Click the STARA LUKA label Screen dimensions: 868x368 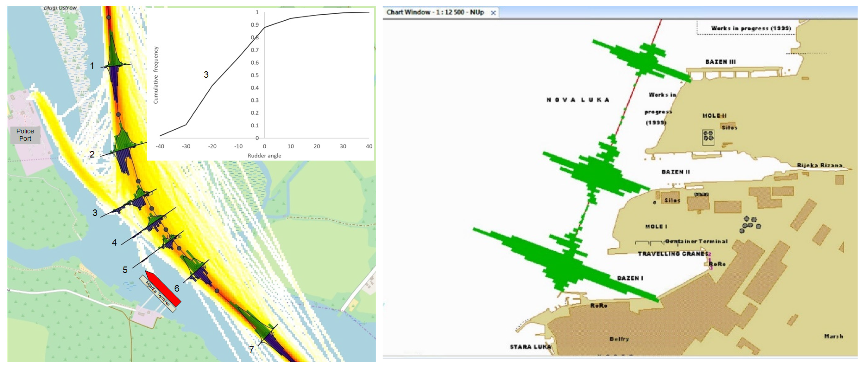click(x=530, y=347)
